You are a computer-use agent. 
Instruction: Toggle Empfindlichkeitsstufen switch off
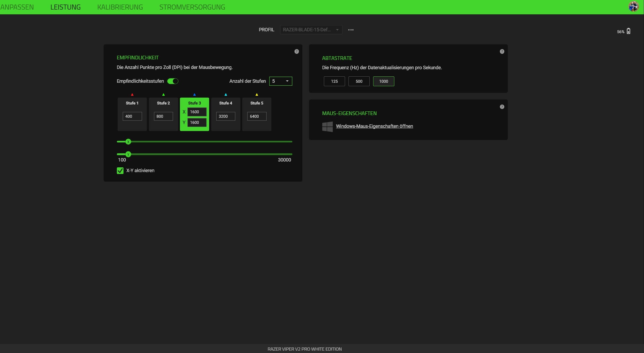[173, 81]
